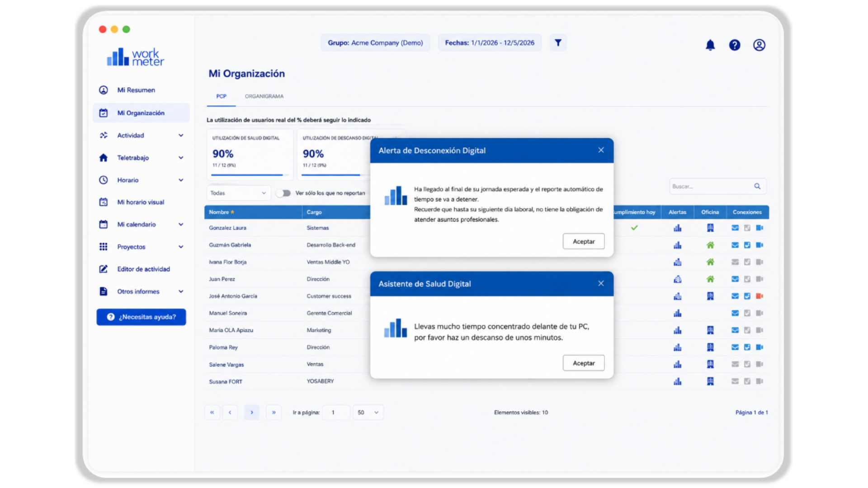Click the filter funnel icon
Screen dimensions: 868x488
558,42
